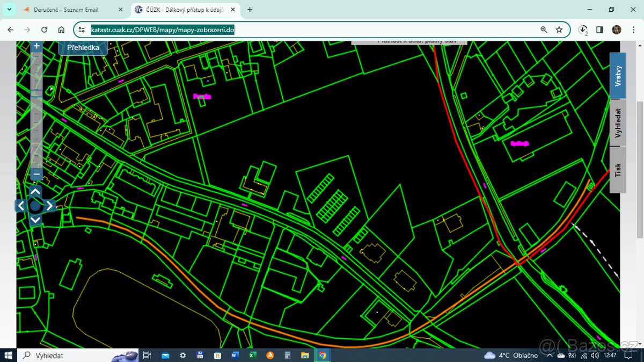Pan the map left with arrow
Image resolution: width=644 pixels, height=362 pixels.
(x=21, y=206)
